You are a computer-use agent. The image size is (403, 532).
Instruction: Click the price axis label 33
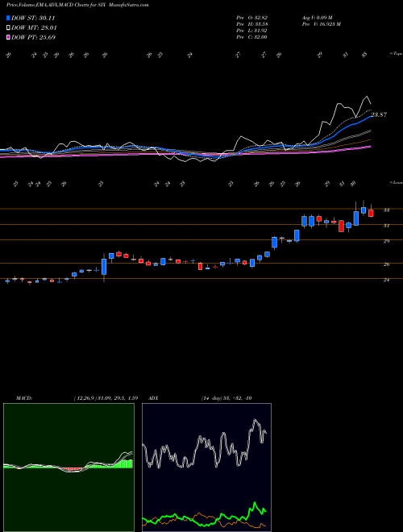pyautogui.click(x=386, y=210)
